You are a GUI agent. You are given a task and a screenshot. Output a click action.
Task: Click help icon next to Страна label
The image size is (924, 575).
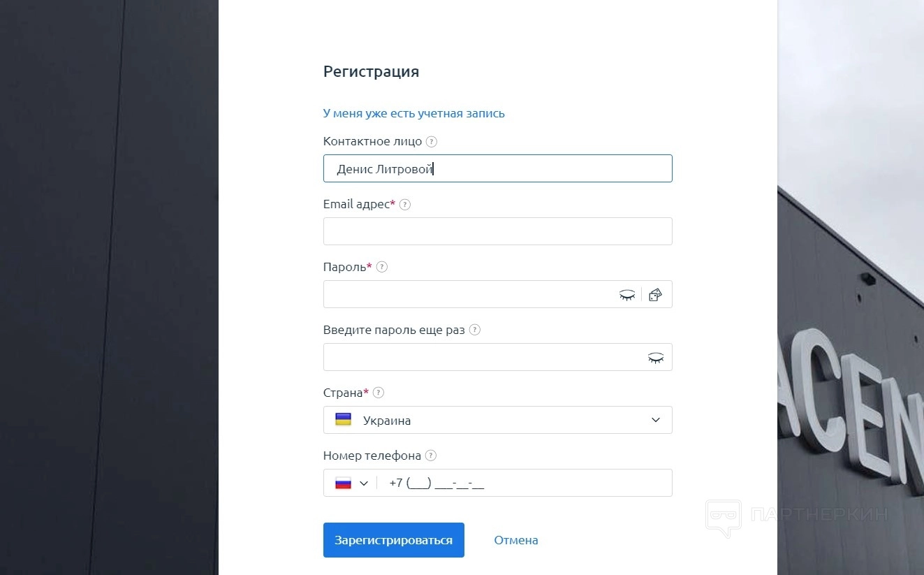point(379,393)
